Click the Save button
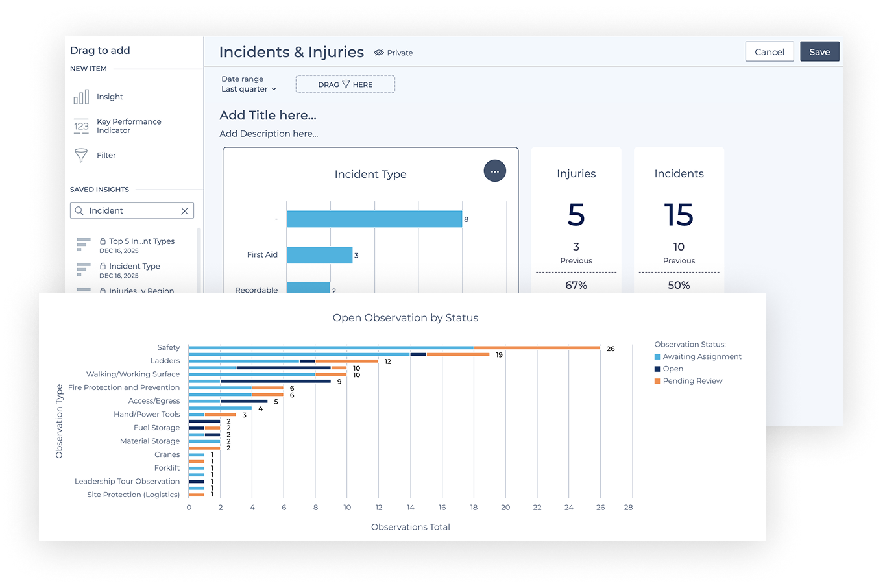The width and height of the screenshot is (885, 588). [x=819, y=51]
